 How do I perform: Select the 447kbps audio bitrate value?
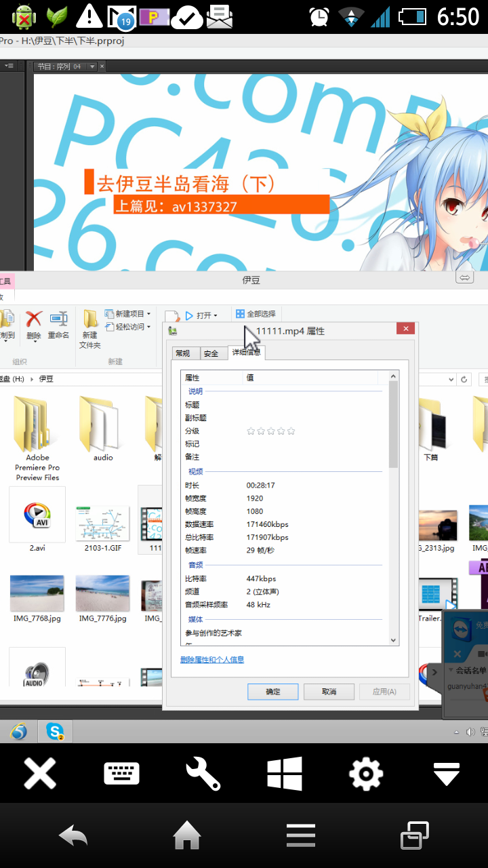pos(261,578)
